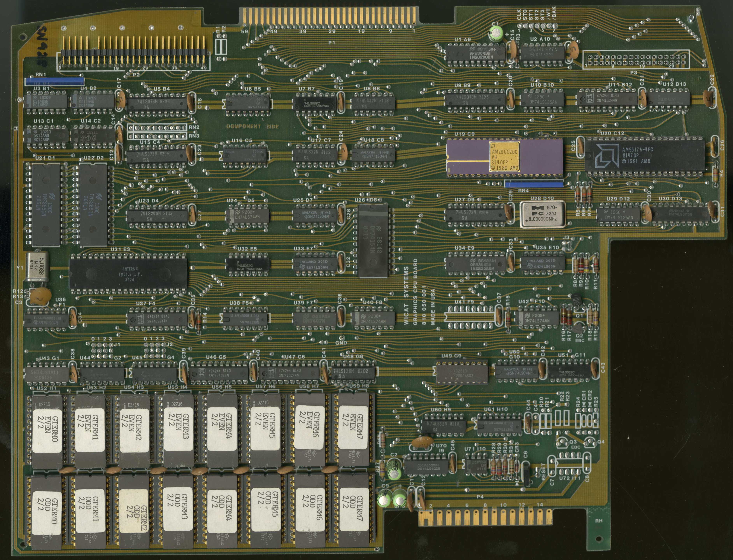The width and height of the screenshot is (733, 560).
Task: Click the P4 gold edge connector
Action: click(485, 518)
